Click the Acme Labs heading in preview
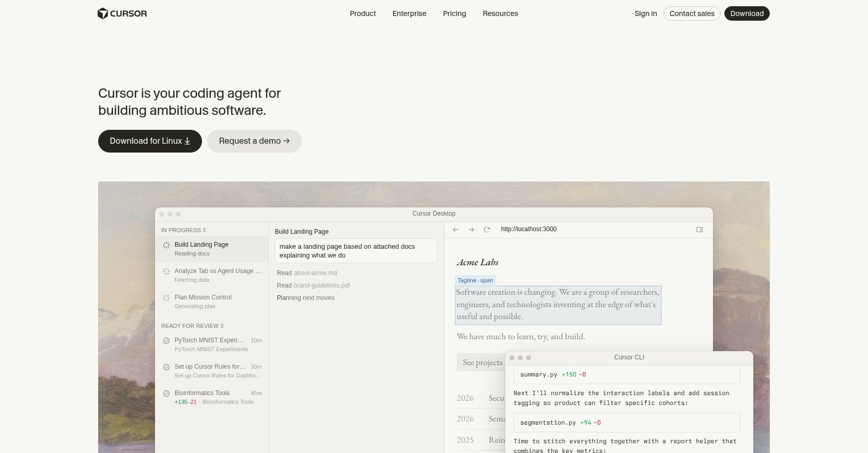Image resolution: width=868 pixels, height=453 pixels. point(477,262)
